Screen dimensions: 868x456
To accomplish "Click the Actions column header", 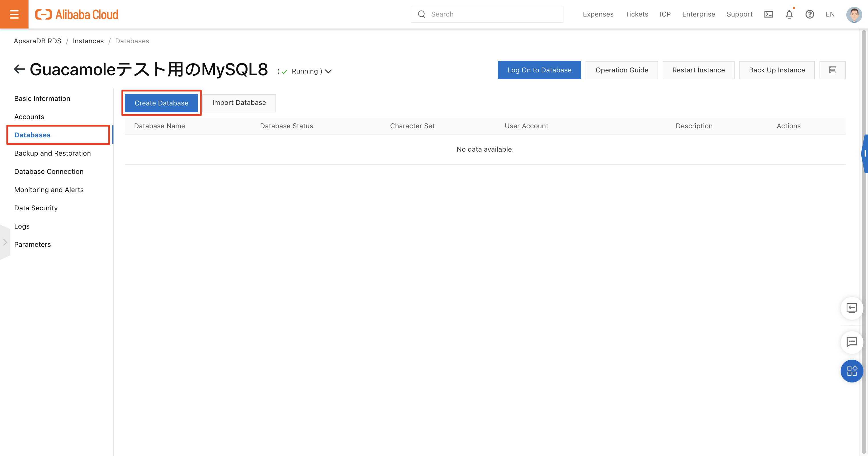I will coord(788,126).
